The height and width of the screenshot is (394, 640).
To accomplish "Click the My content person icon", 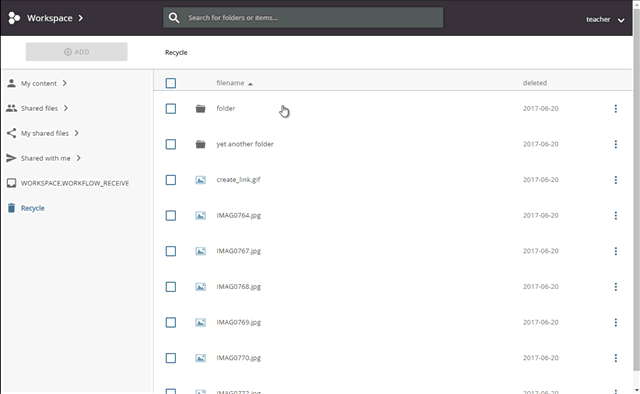I will 11,83.
